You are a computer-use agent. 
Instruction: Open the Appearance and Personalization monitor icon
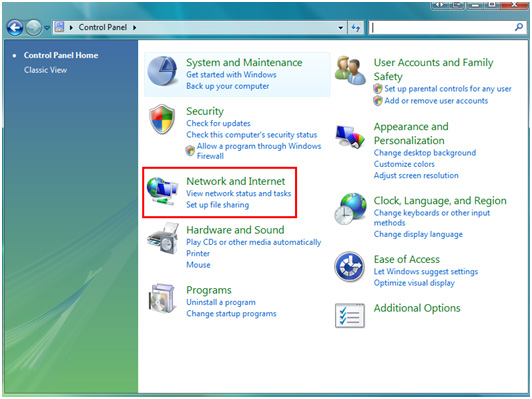pyautogui.click(x=350, y=136)
